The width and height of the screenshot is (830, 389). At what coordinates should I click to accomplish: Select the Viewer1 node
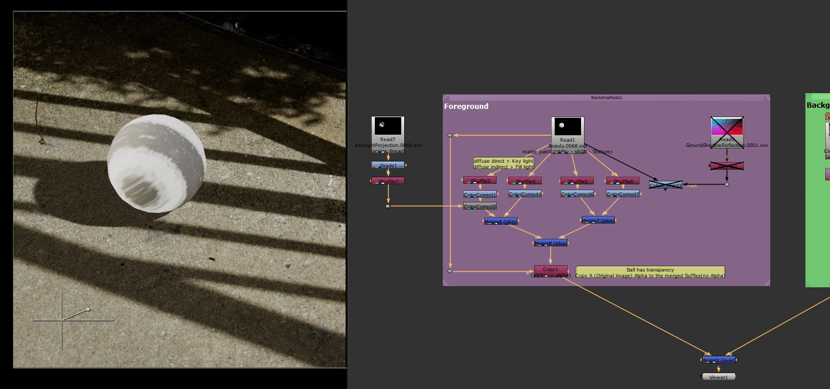point(718,377)
